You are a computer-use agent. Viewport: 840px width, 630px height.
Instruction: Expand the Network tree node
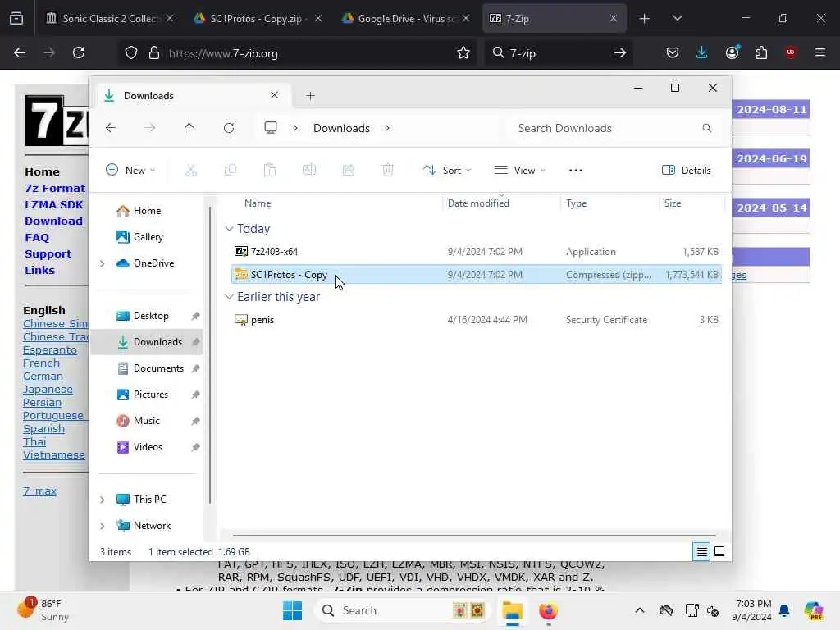tap(102, 526)
